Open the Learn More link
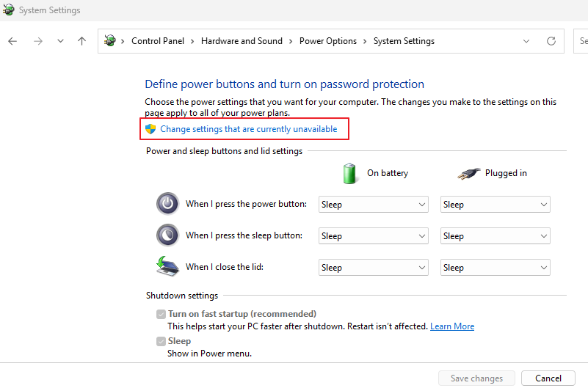This screenshot has height=388, width=588. pyautogui.click(x=452, y=326)
